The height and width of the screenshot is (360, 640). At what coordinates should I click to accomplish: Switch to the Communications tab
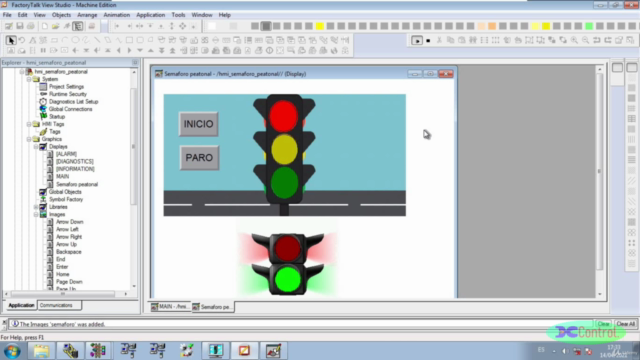(x=59, y=305)
